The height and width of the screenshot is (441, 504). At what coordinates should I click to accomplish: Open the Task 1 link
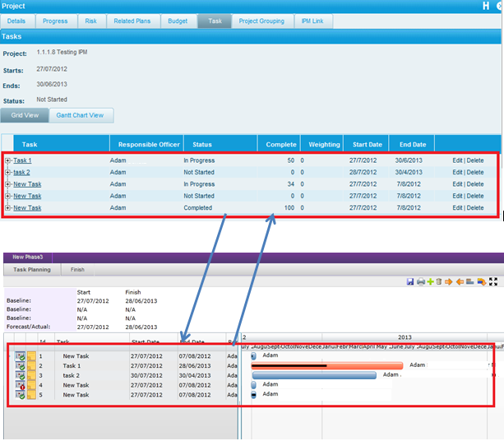click(x=22, y=160)
